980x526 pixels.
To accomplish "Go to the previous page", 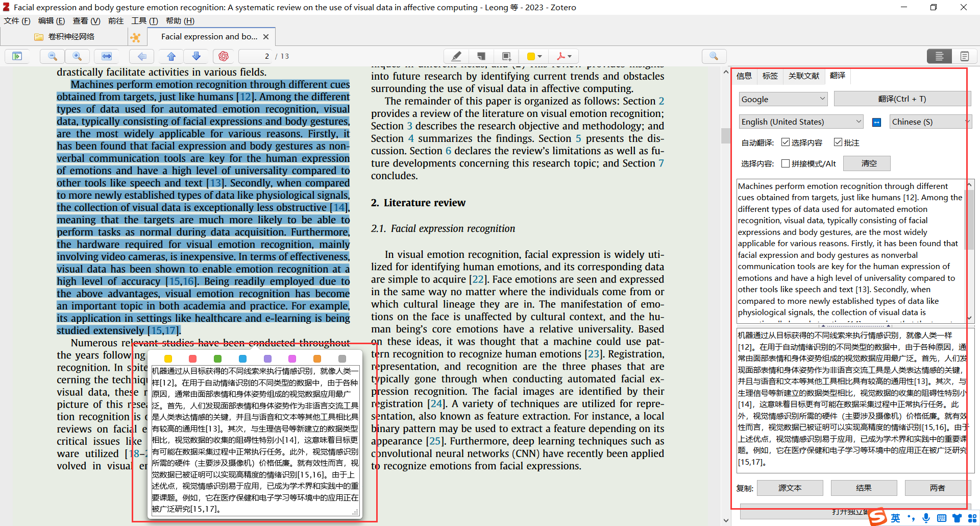I will [171, 56].
